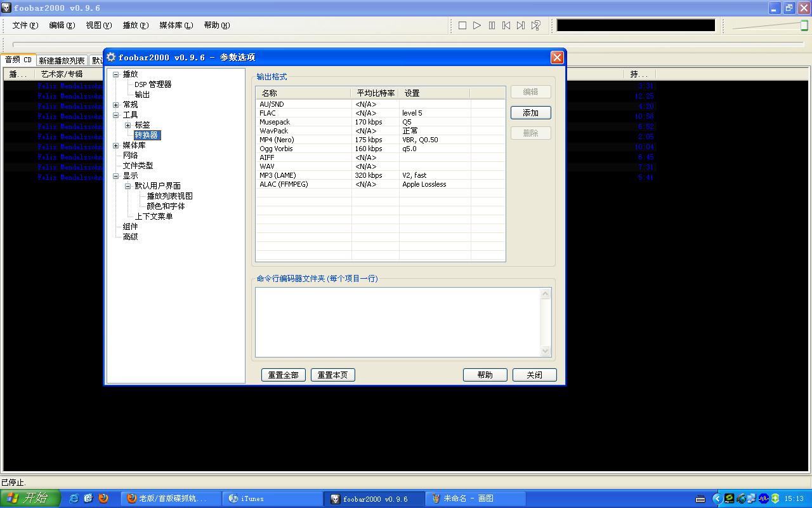Click inside the 命令行编码器文件夹 text box
The image size is (812, 508).
click(x=398, y=322)
